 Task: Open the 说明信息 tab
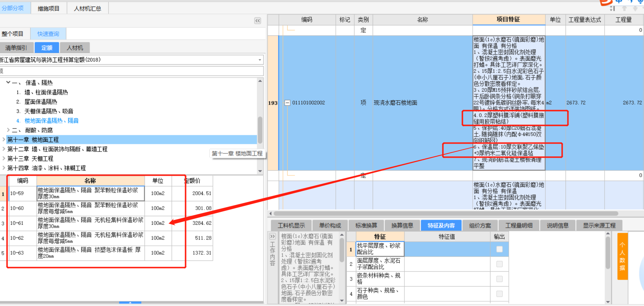coord(558,226)
